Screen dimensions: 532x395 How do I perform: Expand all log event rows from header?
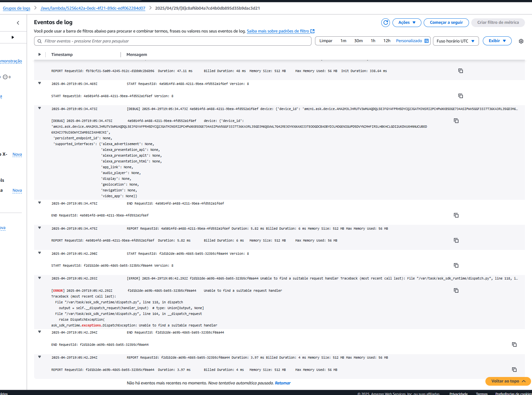[40, 54]
